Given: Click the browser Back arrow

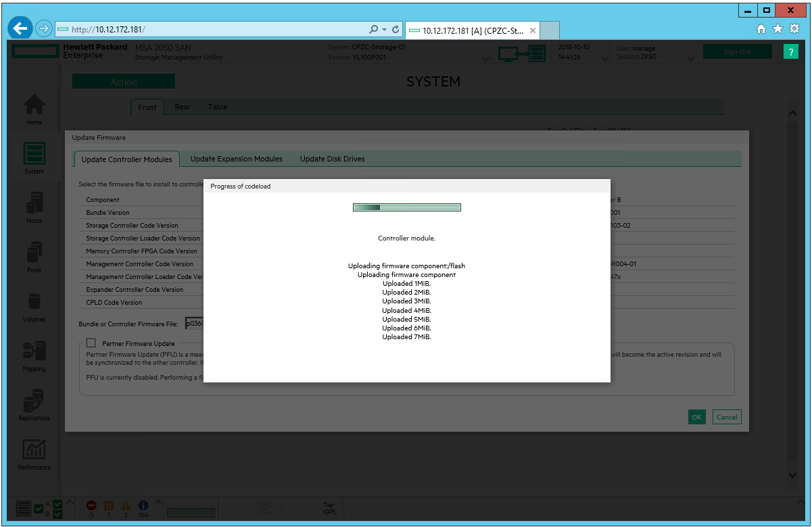Looking at the screenshot, I should pos(21,28).
